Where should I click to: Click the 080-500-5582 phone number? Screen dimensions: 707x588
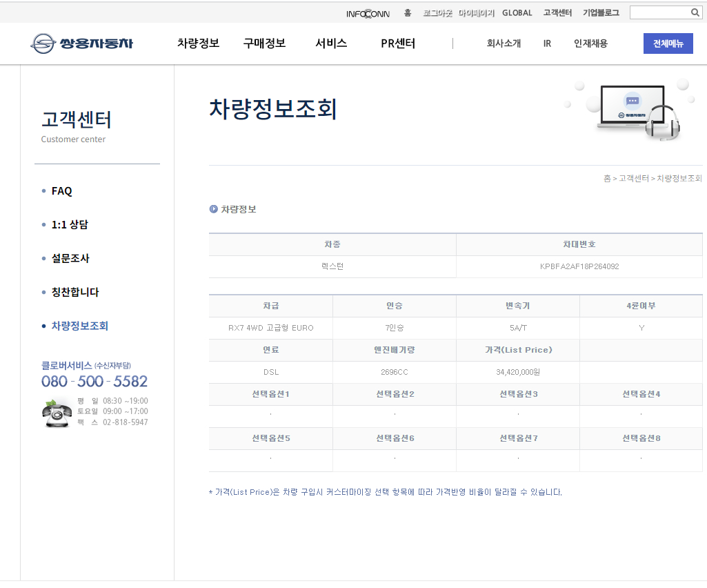(94, 382)
